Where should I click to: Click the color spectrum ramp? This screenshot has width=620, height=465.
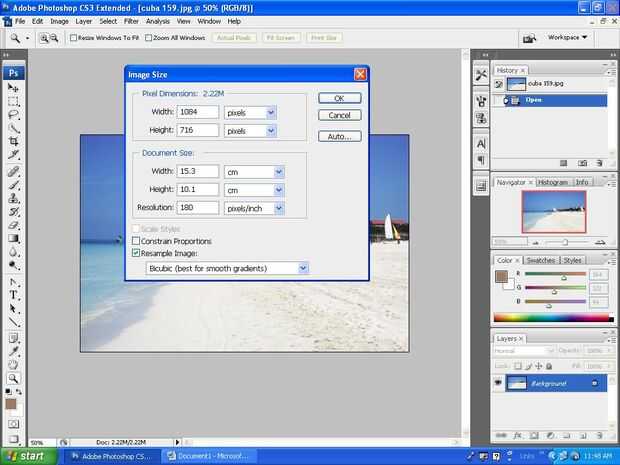[x=554, y=318]
